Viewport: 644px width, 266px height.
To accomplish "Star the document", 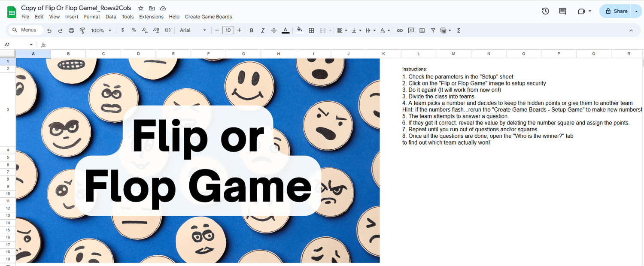I will pos(141,8).
